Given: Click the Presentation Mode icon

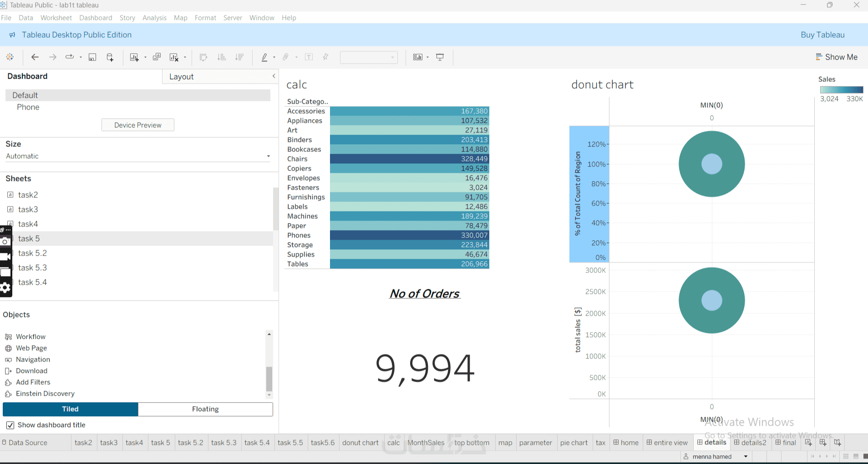Looking at the screenshot, I should click(x=440, y=57).
